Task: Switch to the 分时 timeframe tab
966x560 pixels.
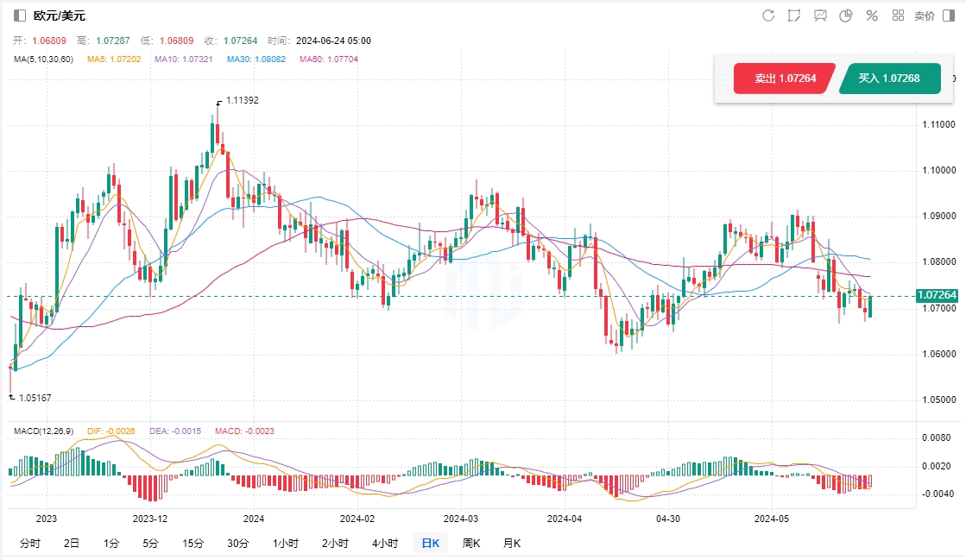Action: click(x=29, y=543)
